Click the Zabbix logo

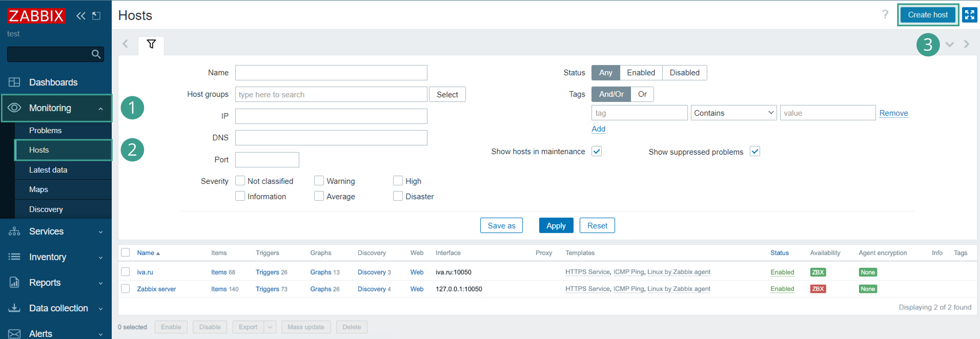click(36, 16)
